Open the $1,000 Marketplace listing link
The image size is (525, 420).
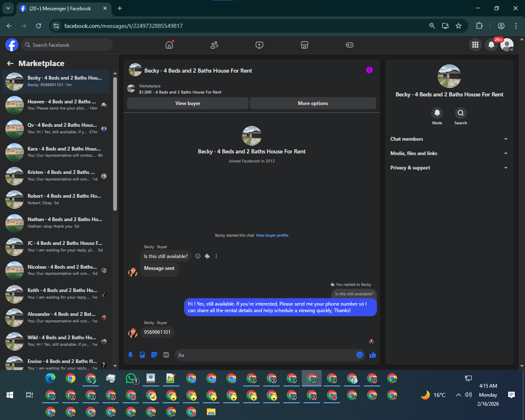180,92
